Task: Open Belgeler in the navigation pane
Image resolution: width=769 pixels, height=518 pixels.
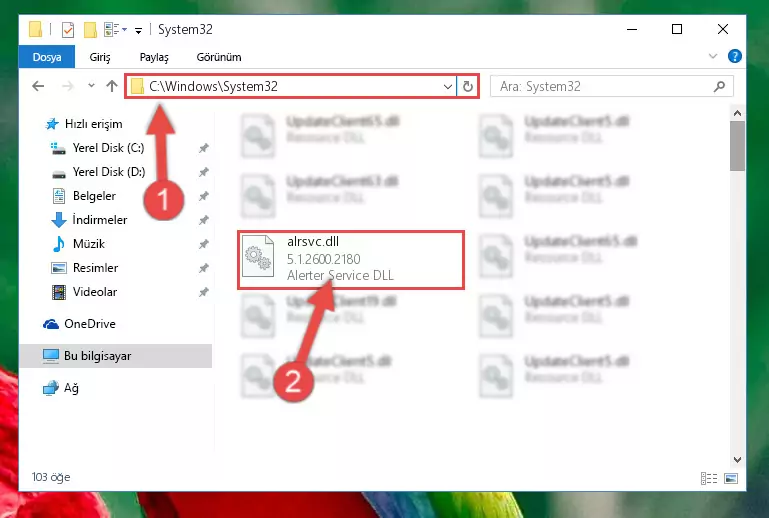Action: point(94,196)
